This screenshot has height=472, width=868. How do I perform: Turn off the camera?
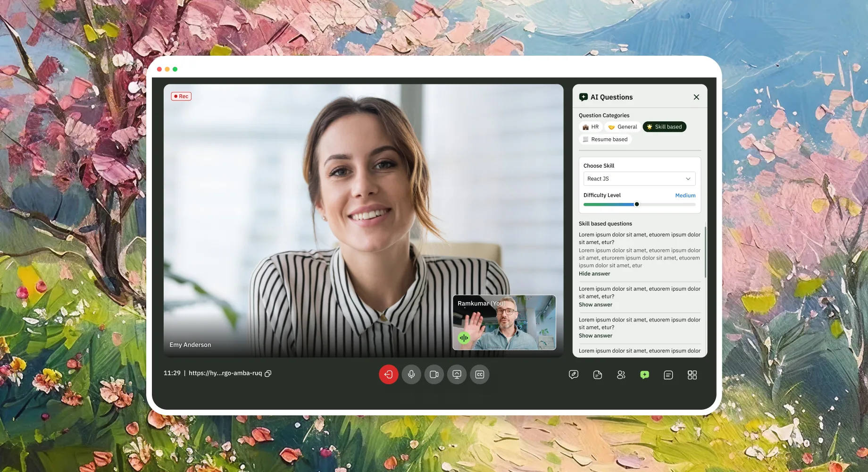tap(434, 374)
